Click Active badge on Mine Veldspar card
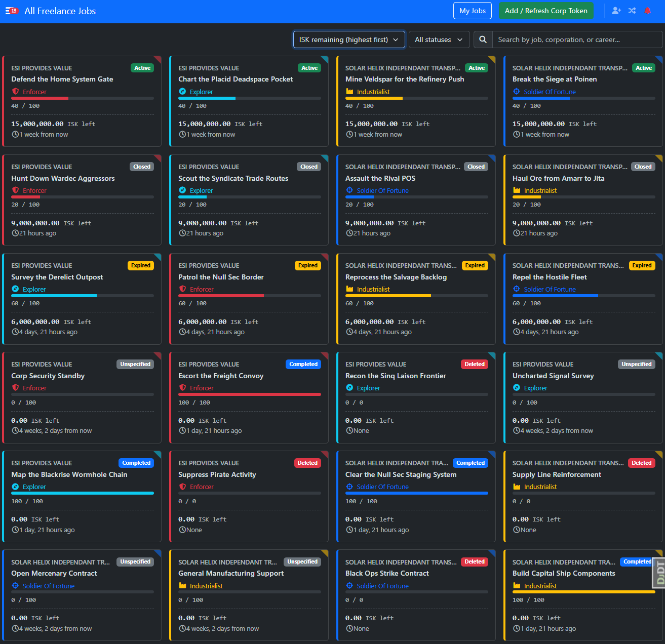Viewport: 665px width, 644px height. coord(477,68)
